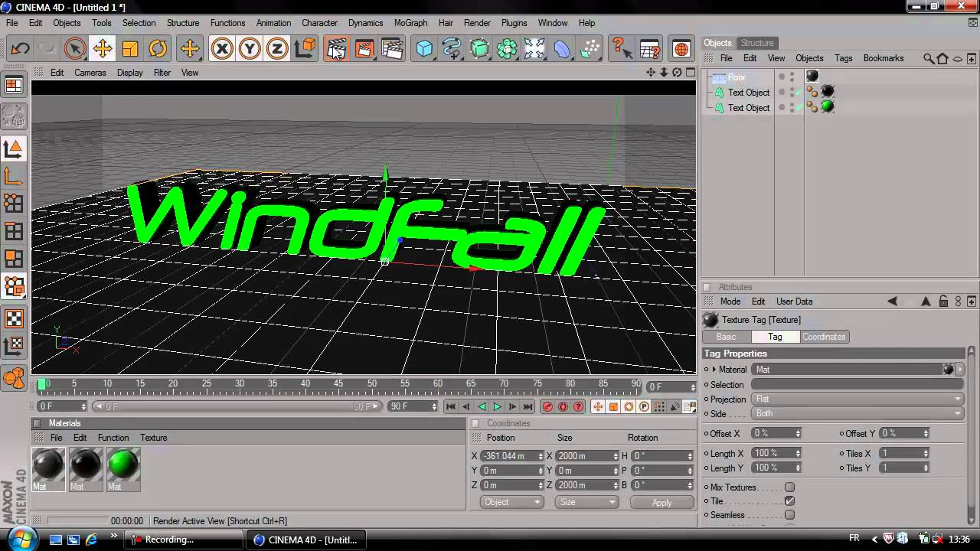Click the green texture tag on Text Object

point(828,107)
